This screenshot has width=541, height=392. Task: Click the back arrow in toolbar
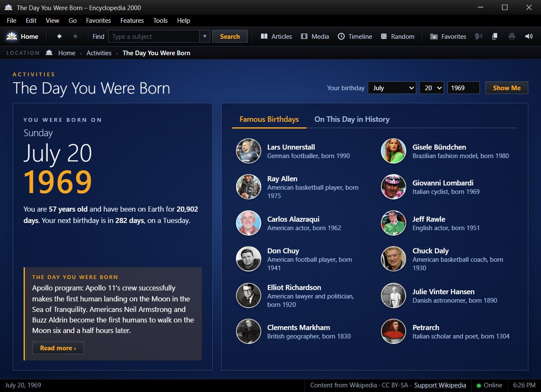pyautogui.click(x=59, y=37)
